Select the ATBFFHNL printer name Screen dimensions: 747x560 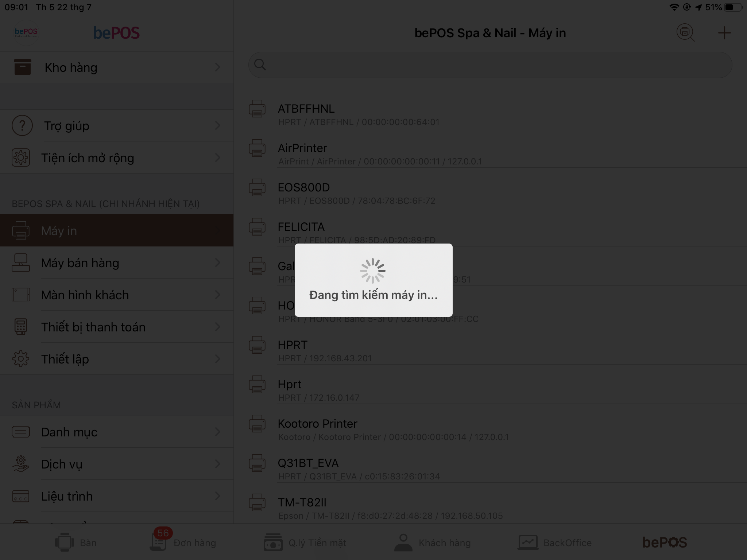click(x=306, y=109)
